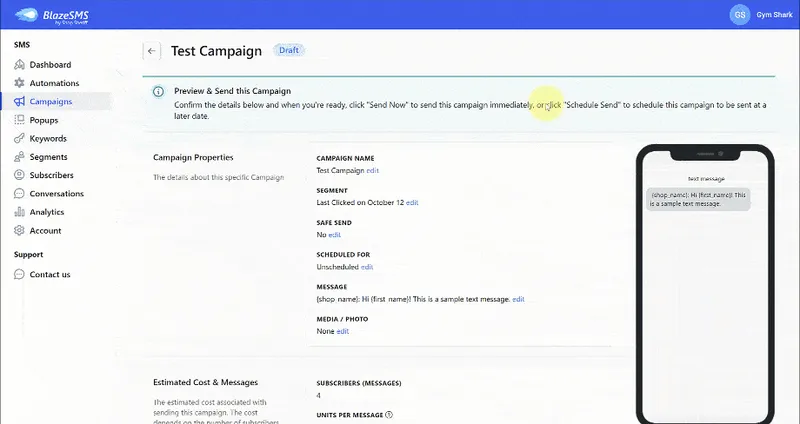Click the Analytics bar chart icon

click(x=19, y=212)
